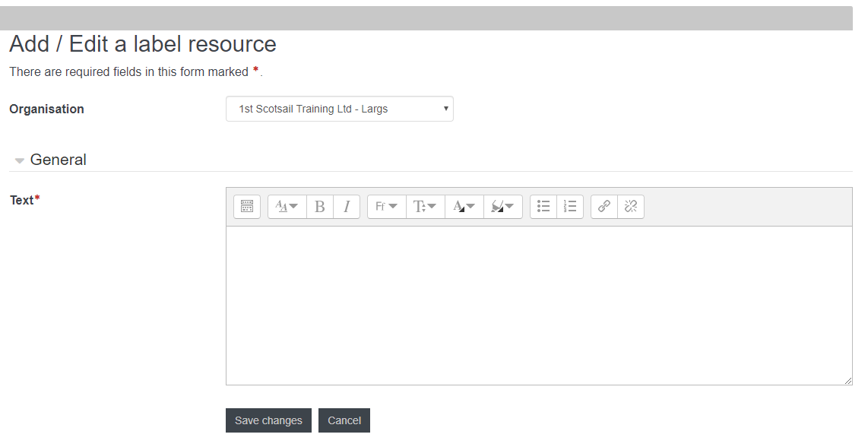Open the font size dropdown
Screen dimensions: 868x447
click(425, 207)
